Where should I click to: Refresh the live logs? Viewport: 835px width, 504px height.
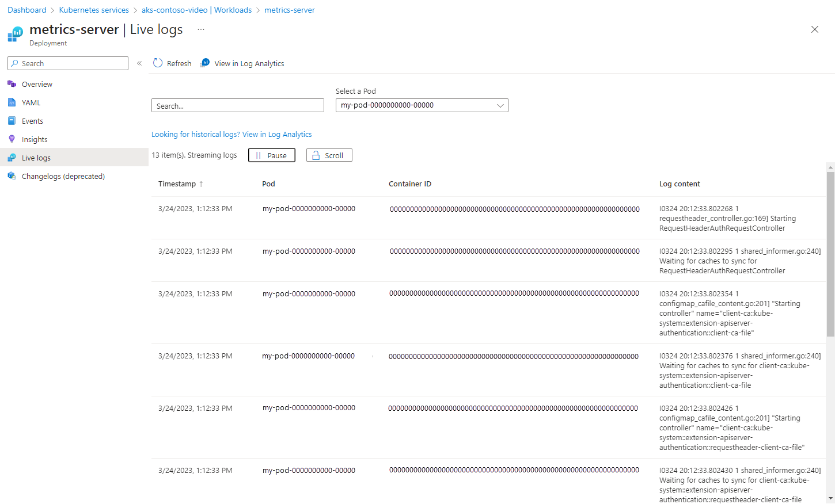[172, 63]
